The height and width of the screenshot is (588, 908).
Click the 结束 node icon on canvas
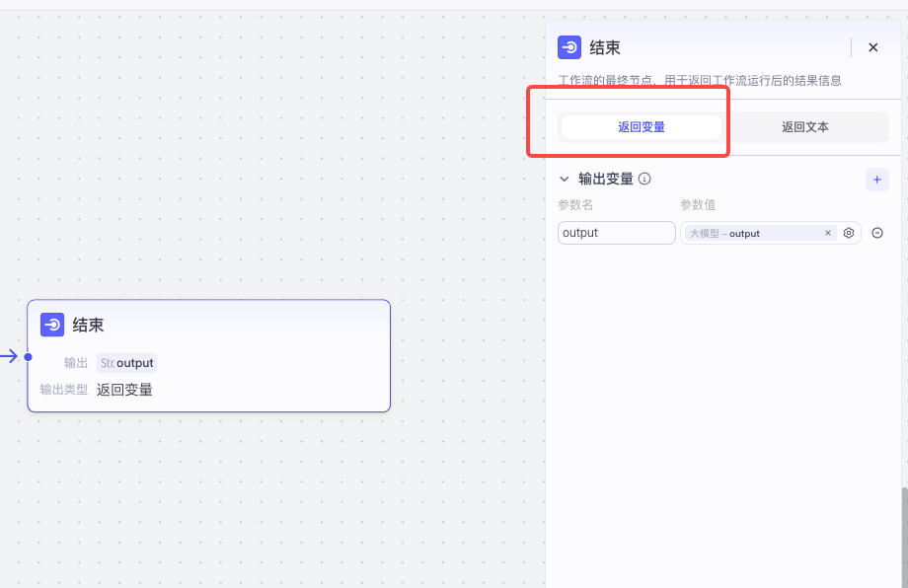[52, 325]
